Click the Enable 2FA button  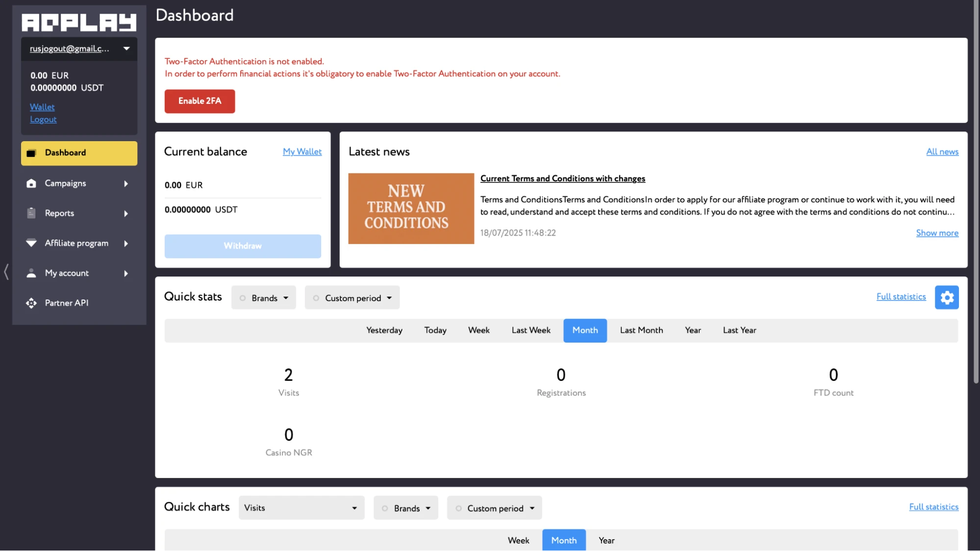(200, 101)
